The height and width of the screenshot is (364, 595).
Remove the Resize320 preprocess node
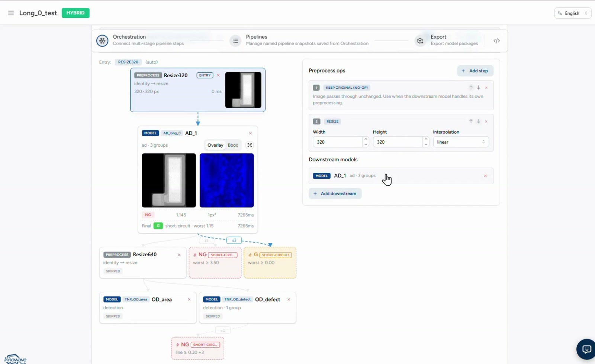click(x=218, y=75)
